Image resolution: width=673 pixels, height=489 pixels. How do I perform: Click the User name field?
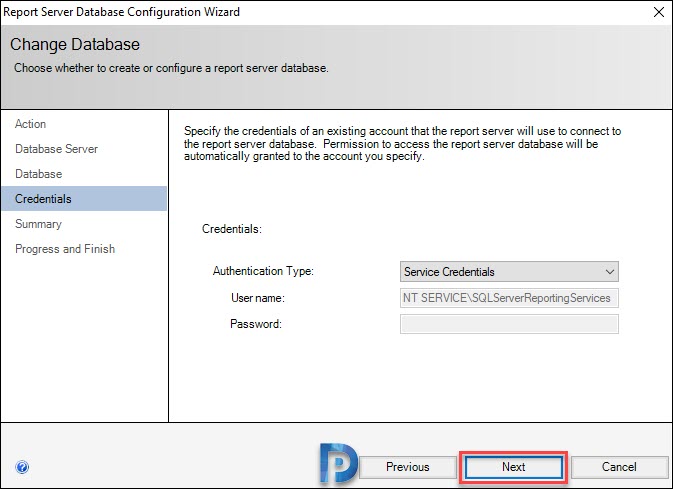509,298
